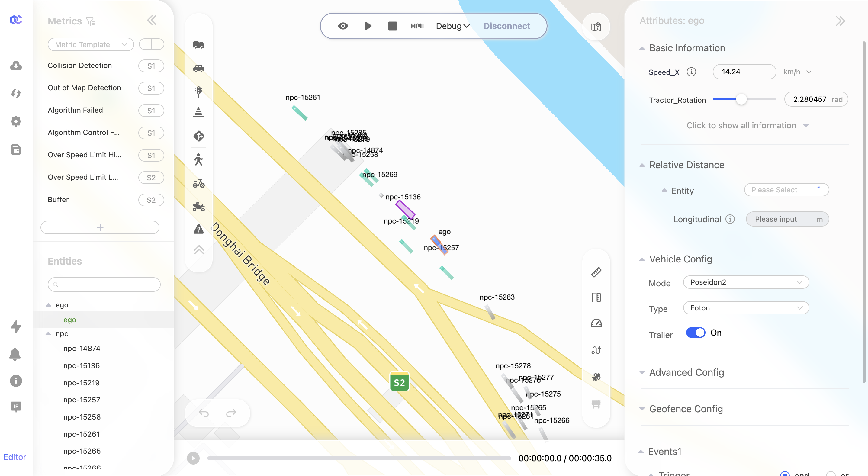
Task: Enable the play button to start simulation
Action: pyautogui.click(x=368, y=26)
